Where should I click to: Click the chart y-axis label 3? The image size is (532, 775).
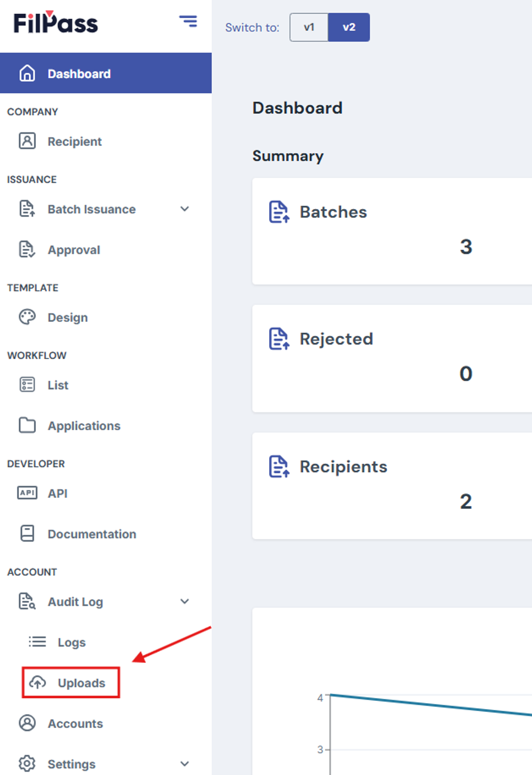(x=320, y=749)
